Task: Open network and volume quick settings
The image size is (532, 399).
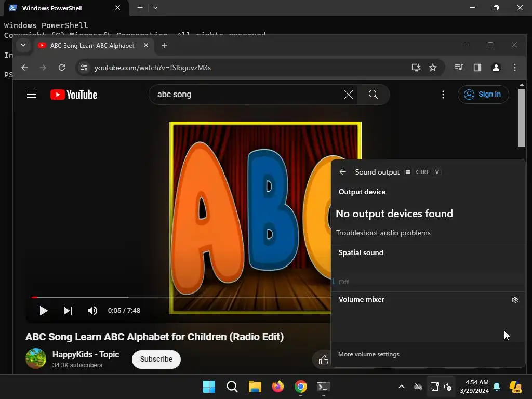Action: (x=441, y=387)
